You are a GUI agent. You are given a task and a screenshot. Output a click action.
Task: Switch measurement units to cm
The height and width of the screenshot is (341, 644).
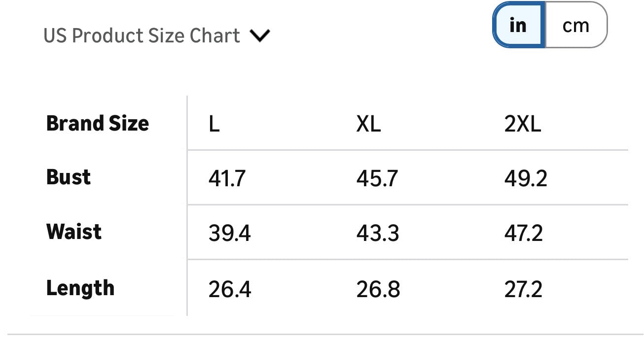(x=575, y=25)
